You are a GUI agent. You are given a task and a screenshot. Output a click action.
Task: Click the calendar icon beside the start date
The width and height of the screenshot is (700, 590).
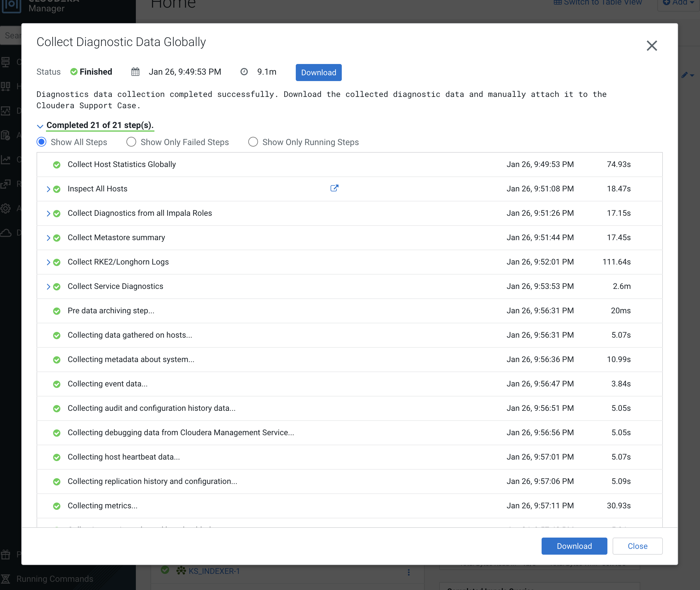tap(135, 72)
